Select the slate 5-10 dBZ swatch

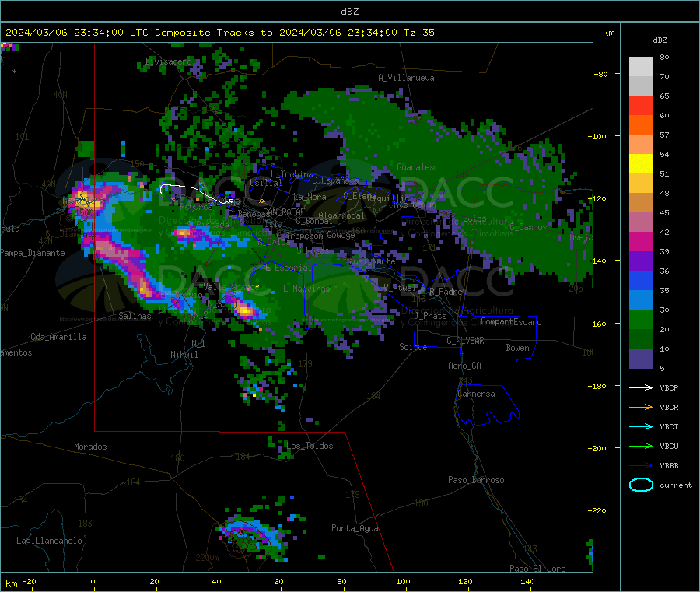(x=641, y=359)
